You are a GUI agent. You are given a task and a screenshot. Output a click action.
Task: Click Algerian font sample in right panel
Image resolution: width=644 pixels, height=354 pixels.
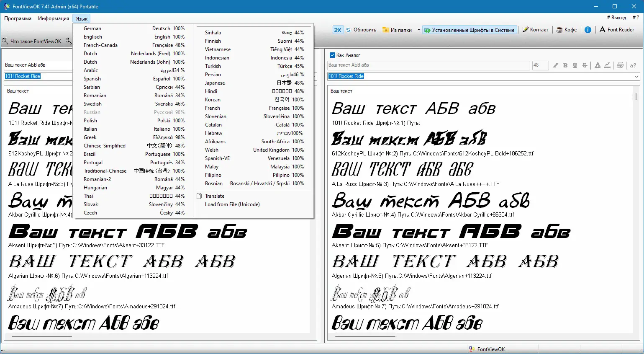click(x=445, y=262)
